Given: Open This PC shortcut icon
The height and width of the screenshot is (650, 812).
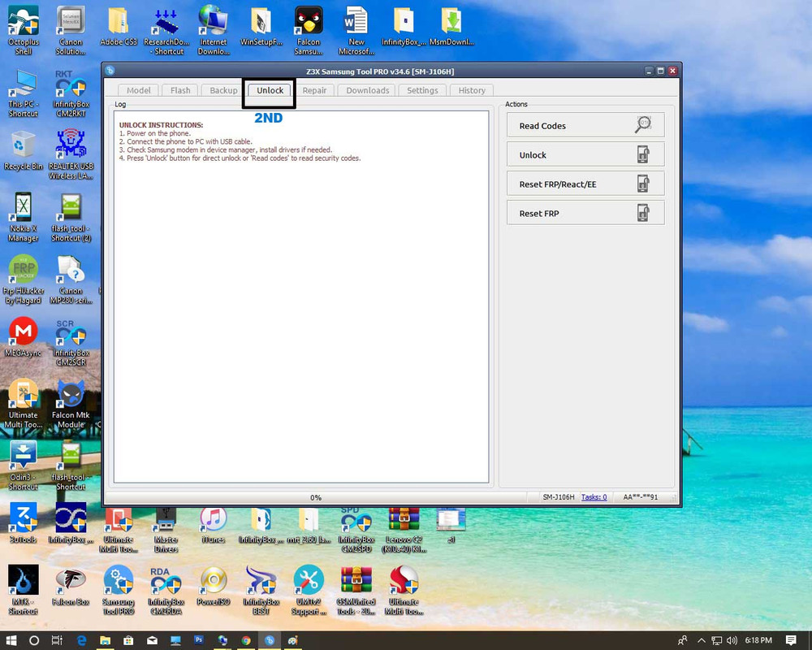Looking at the screenshot, I should (24, 93).
